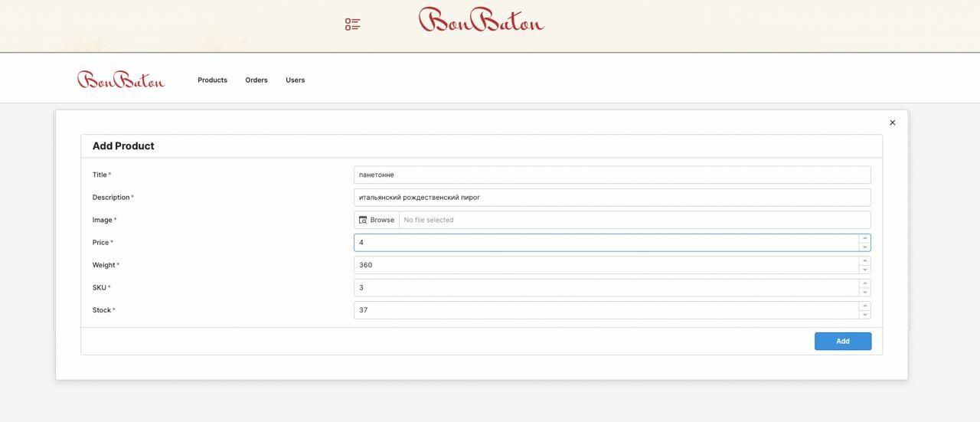
Task: Increase Stock with the up arrow
Action: (864, 306)
